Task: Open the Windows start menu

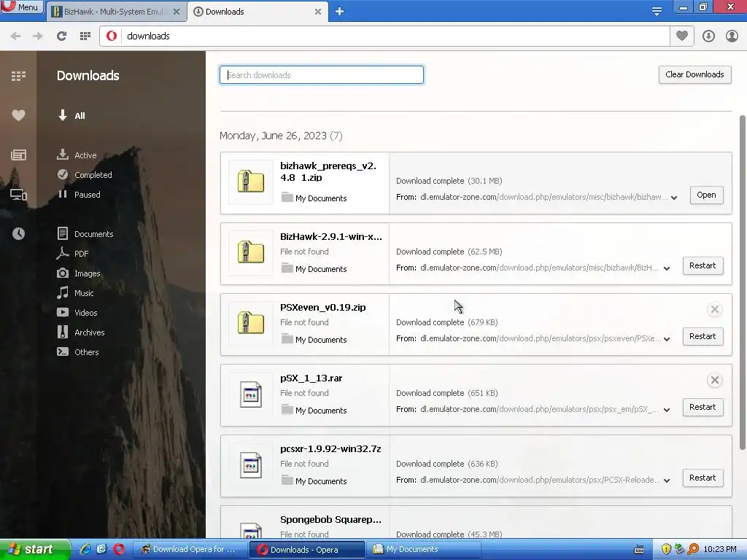Action: [35, 549]
